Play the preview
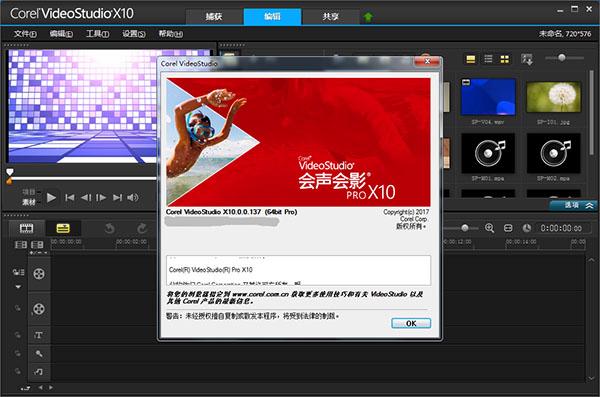The height and width of the screenshot is (397, 600). [51, 198]
